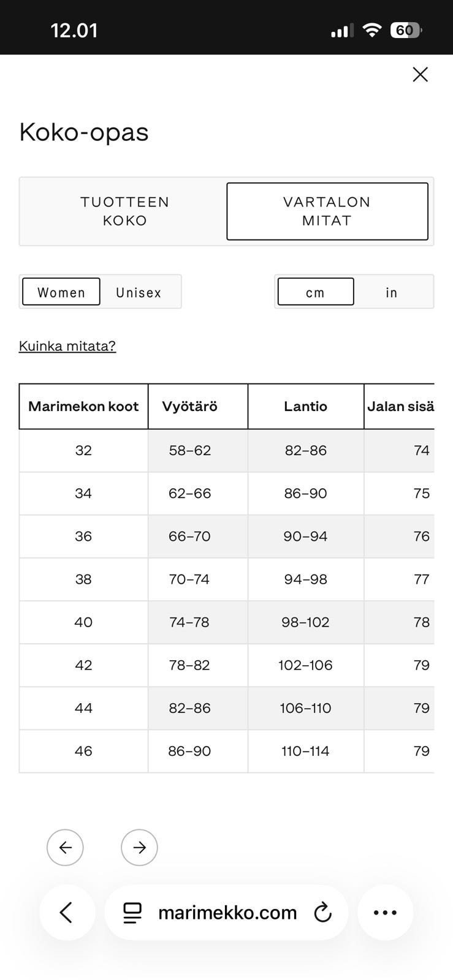Set measurement units to inches
The height and width of the screenshot is (980, 453).
tap(392, 292)
